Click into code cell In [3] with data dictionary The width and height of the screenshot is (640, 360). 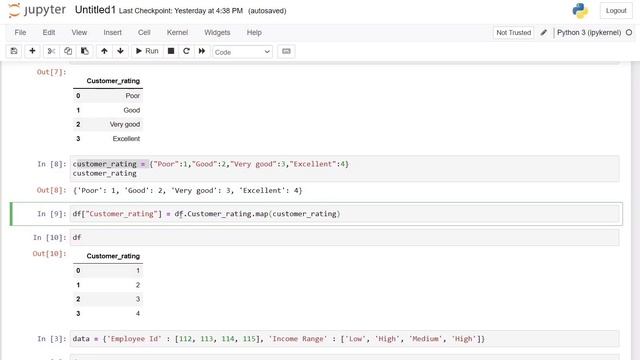[x=344, y=339]
